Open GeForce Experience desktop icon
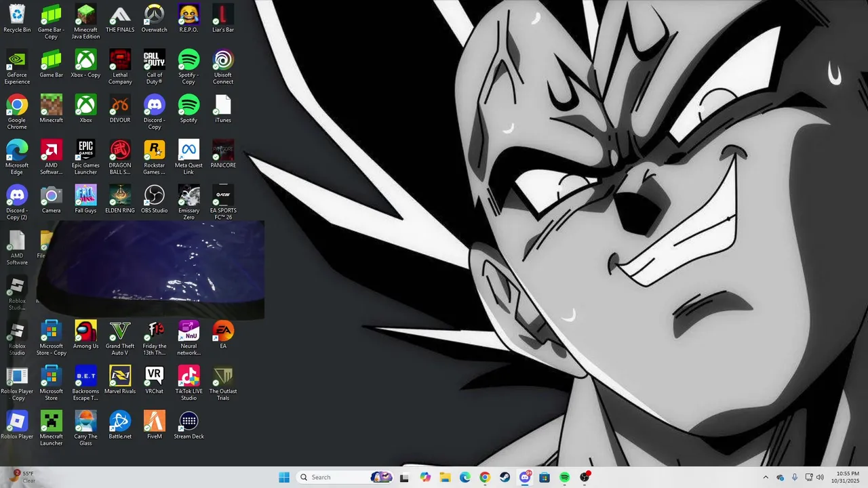 (x=17, y=67)
